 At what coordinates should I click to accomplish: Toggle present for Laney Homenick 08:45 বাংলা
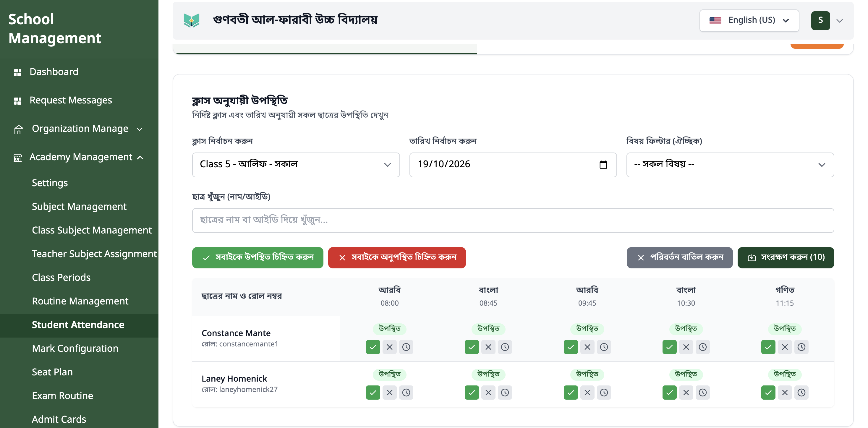[x=472, y=392]
